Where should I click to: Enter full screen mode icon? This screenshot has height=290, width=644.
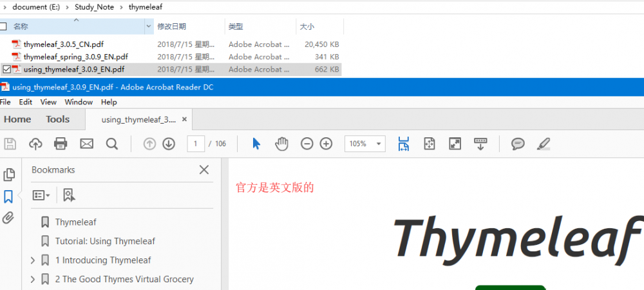point(455,144)
